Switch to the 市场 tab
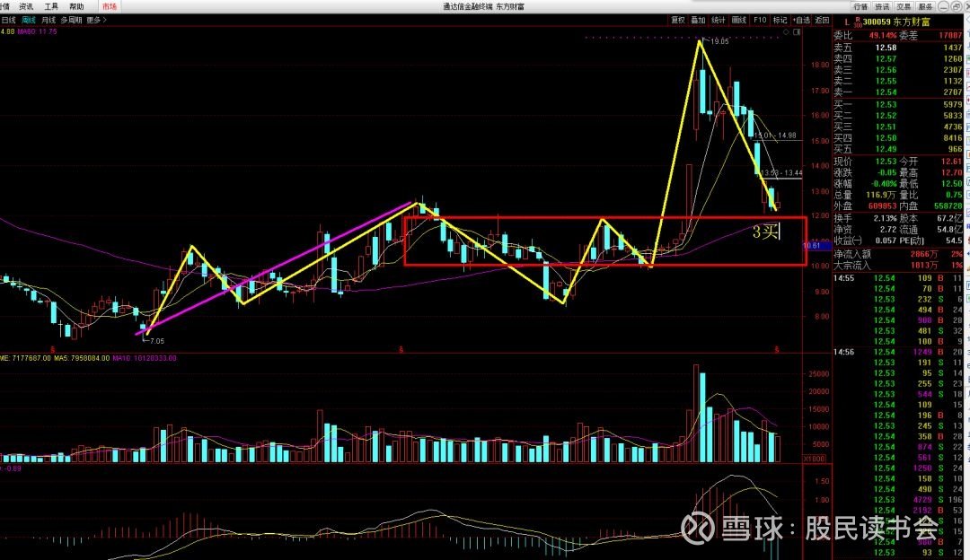The image size is (970, 560). point(110,6)
